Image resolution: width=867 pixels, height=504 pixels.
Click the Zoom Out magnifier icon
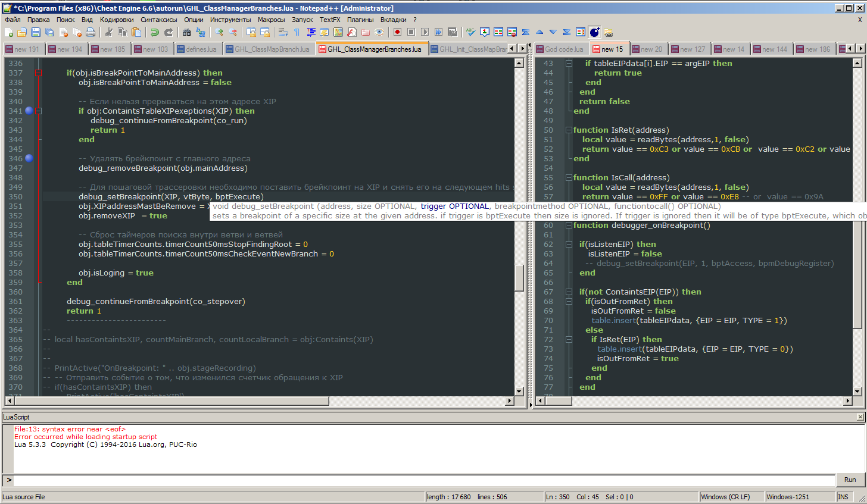point(233,32)
